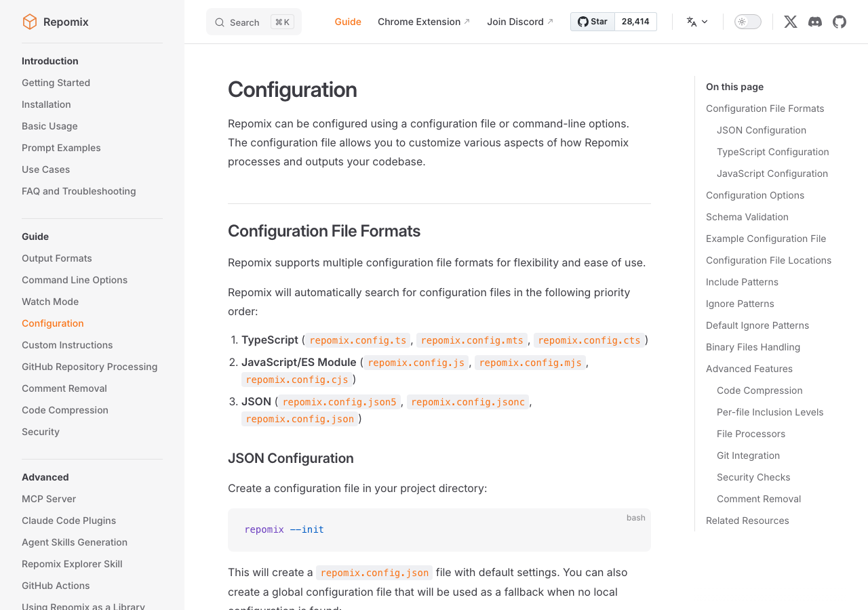Go to Use Cases page
Image resolution: width=868 pixels, height=610 pixels.
point(45,169)
